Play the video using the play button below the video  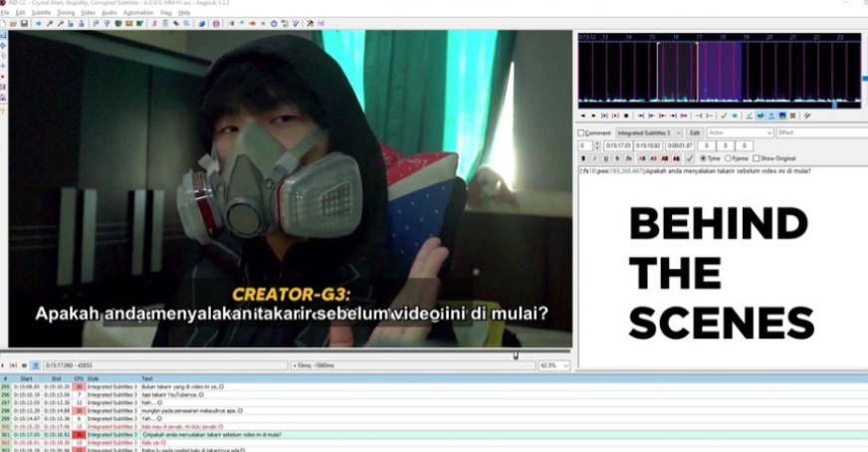pos(3,365)
